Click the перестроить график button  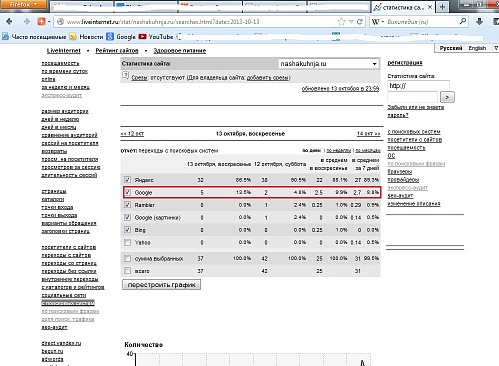[x=161, y=285]
